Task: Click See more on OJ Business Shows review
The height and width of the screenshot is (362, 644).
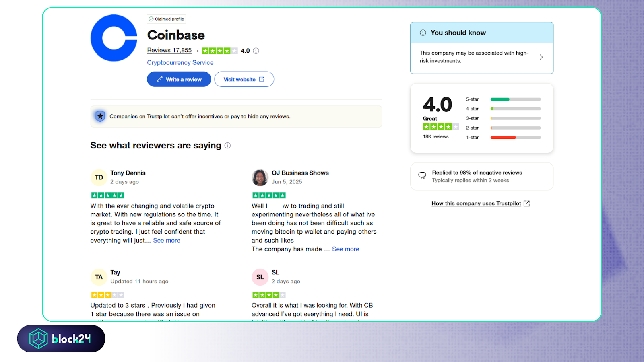Action: pyautogui.click(x=346, y=249)
